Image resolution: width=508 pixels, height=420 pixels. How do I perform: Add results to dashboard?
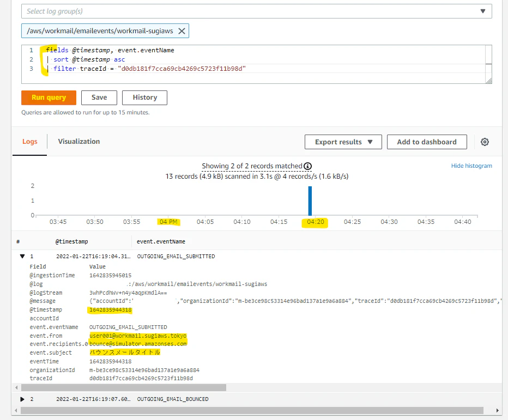point(427,142)
